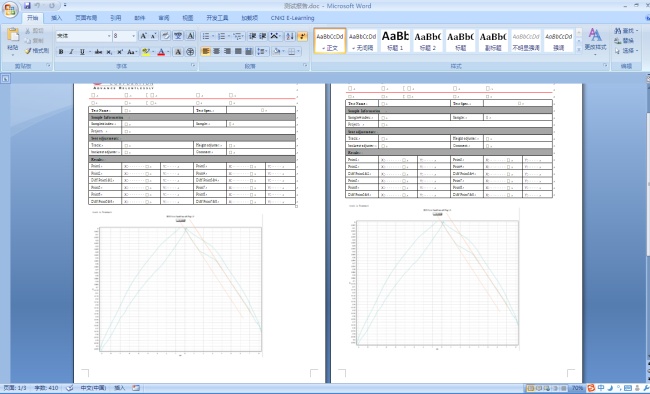
Task: Click page count 页面: 1/3 in the status bar
Action: [15, 388]
